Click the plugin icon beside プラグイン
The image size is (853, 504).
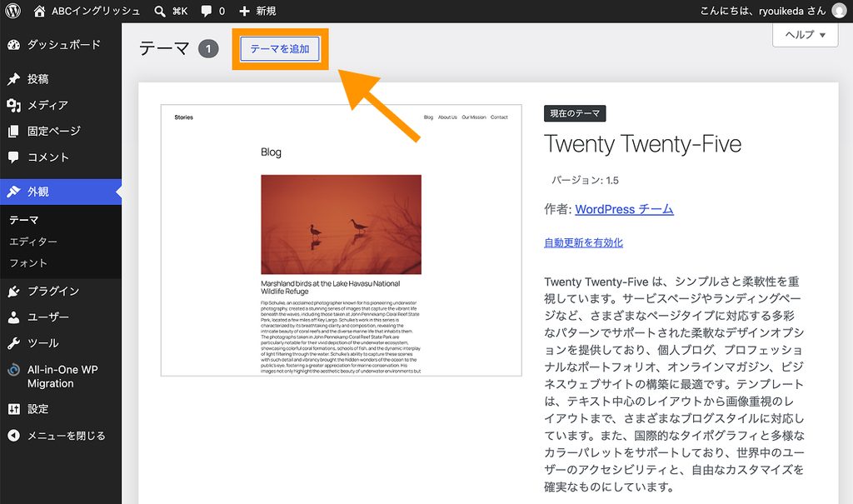(13, 292)
